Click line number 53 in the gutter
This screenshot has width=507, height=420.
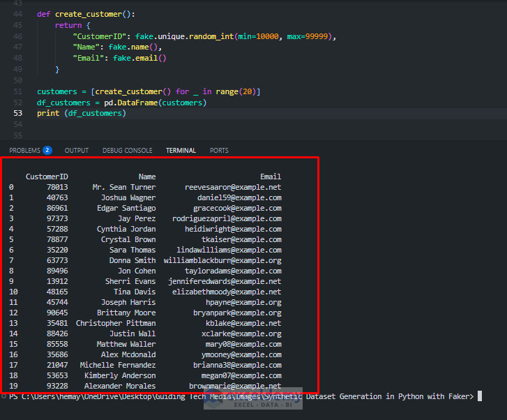[18, 113]
